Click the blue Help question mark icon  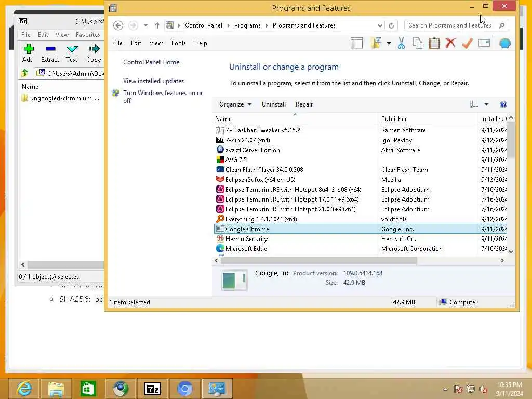pyautogui.click(x=503, y=104)
